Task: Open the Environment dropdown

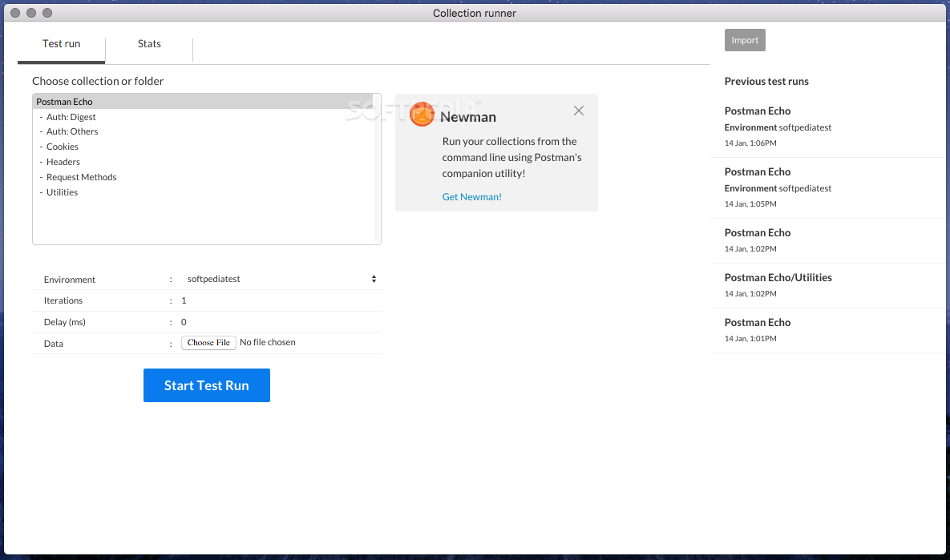Action: tap(281, 279)
